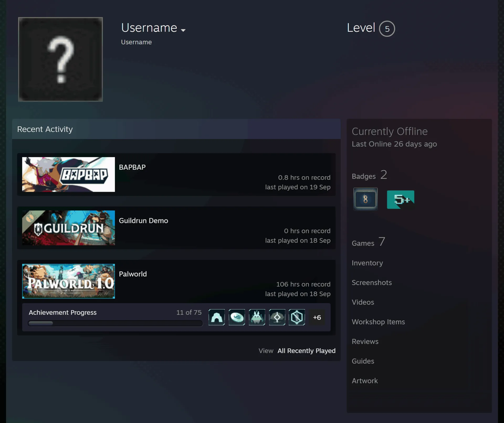Open the Guildrun game thumbnail
The image size is (504, 423).
(69, 228)
